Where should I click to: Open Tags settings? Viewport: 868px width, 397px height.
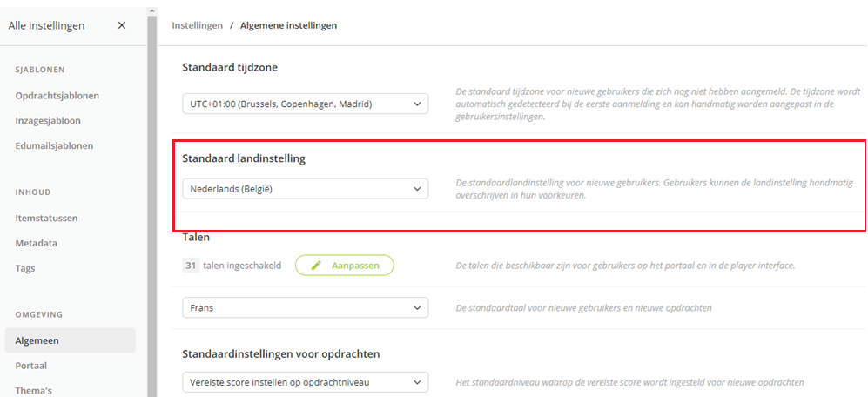click(x=25, y=268)
